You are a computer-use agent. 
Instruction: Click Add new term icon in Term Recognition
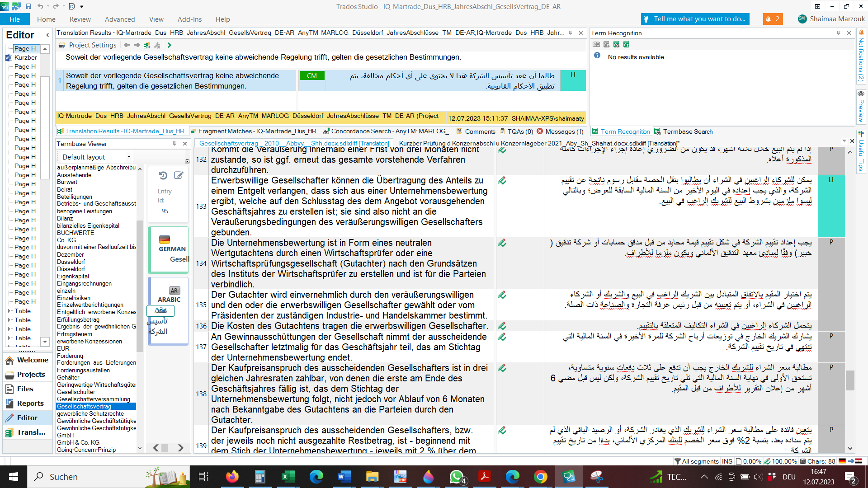(606, 44)
